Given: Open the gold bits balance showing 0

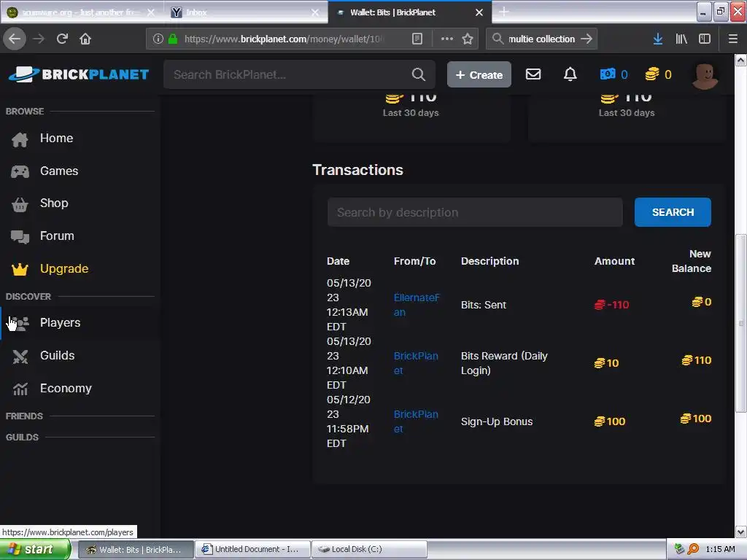Looking at the screenshot, I should pyautogui.click(x=659, y=74).
